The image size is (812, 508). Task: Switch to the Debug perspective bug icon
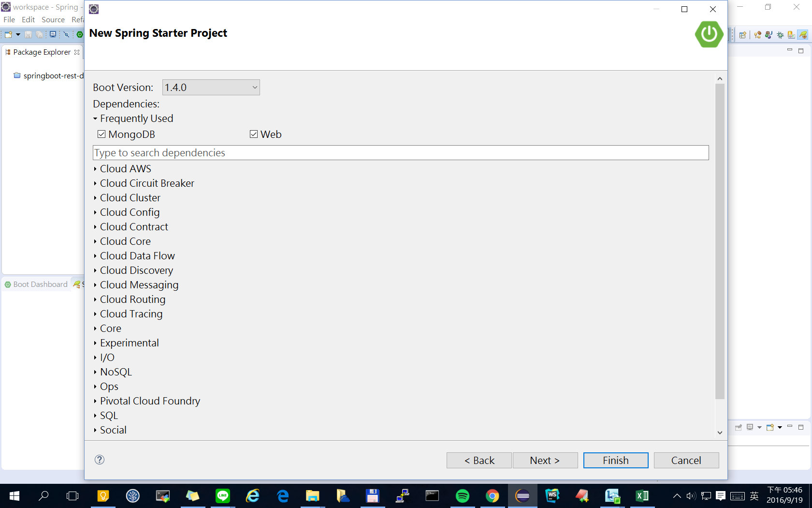[x=780, y=35]
